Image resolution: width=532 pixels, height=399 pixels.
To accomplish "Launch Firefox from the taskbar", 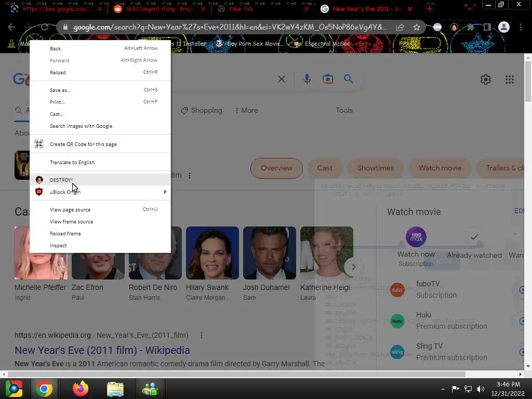I will pos(81,389).
